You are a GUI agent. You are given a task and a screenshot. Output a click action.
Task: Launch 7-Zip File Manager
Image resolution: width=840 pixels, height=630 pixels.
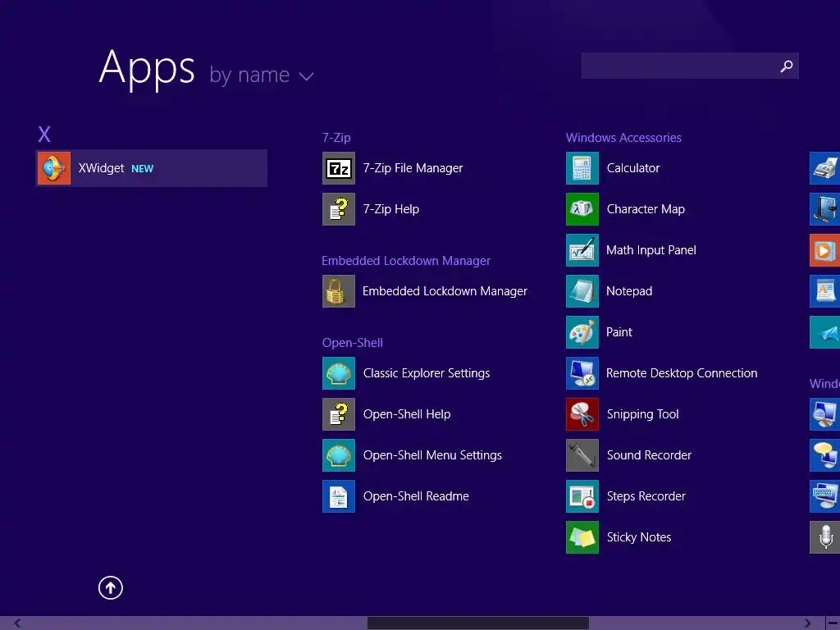393,168
